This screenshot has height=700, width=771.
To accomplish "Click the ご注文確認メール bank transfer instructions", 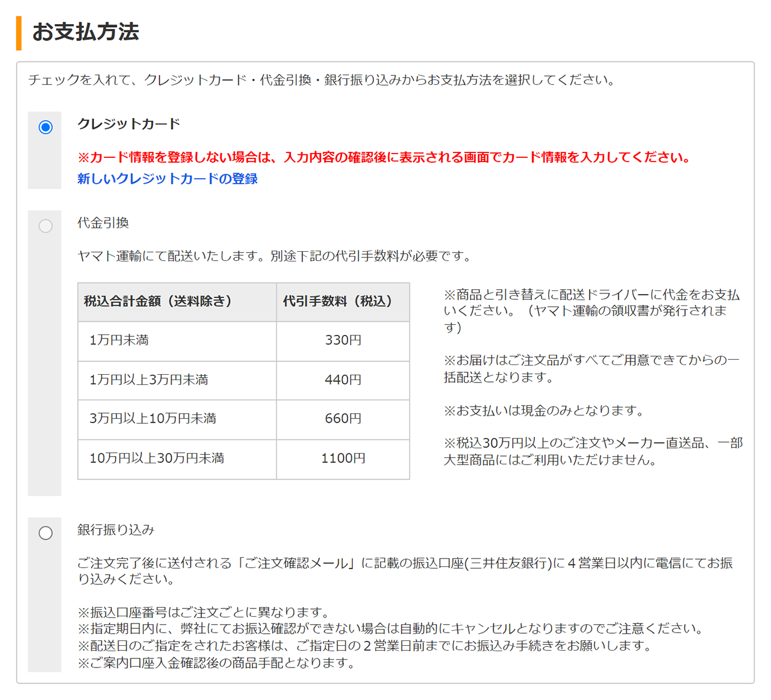I will (405, 571).
